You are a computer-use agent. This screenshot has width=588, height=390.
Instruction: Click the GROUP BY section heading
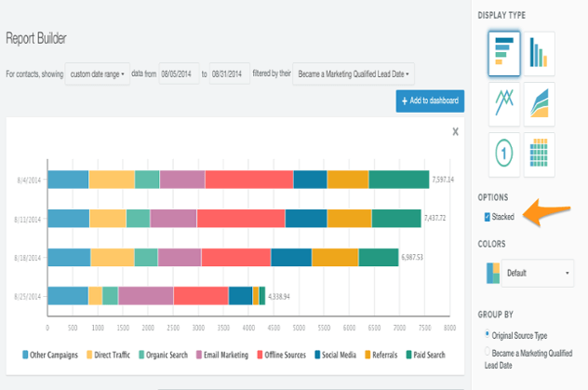495,315
